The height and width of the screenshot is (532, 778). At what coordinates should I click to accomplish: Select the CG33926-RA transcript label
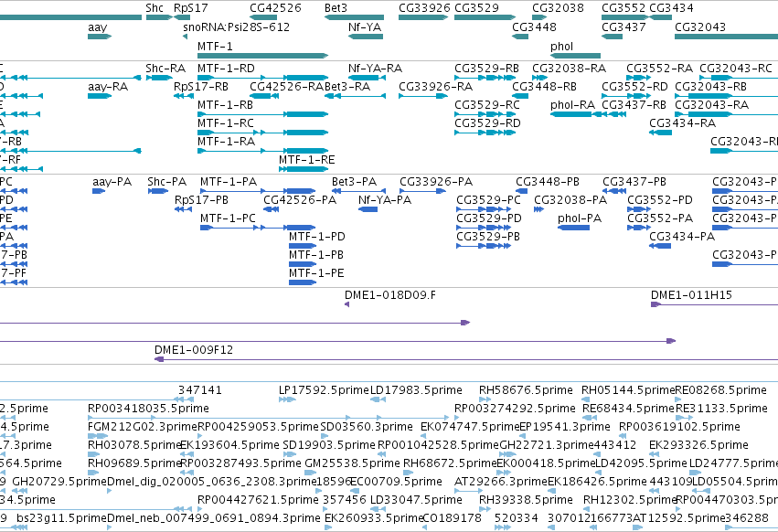tap(436, 86)
